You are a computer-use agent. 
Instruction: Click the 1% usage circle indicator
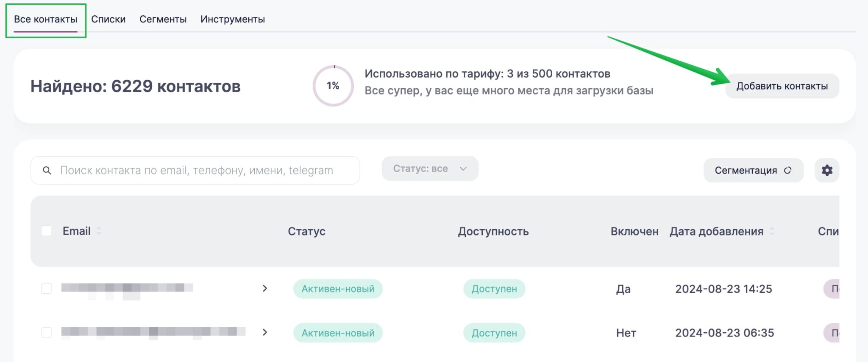click(333, 86)
